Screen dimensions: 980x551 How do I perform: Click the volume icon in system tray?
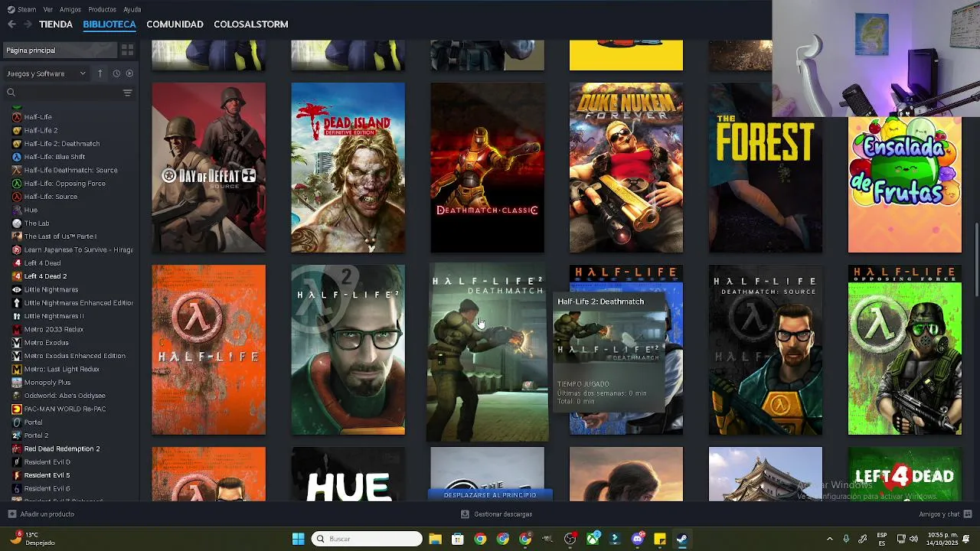913,539
